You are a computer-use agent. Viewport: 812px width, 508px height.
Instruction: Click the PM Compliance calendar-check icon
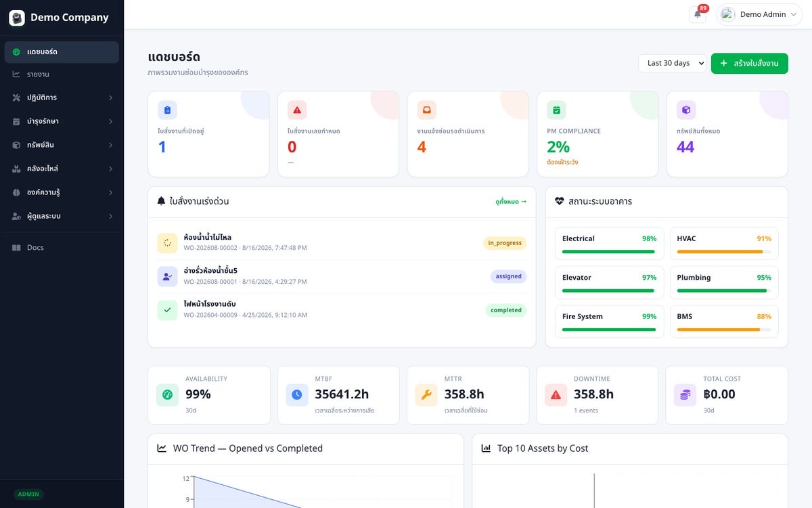point(556,110)
